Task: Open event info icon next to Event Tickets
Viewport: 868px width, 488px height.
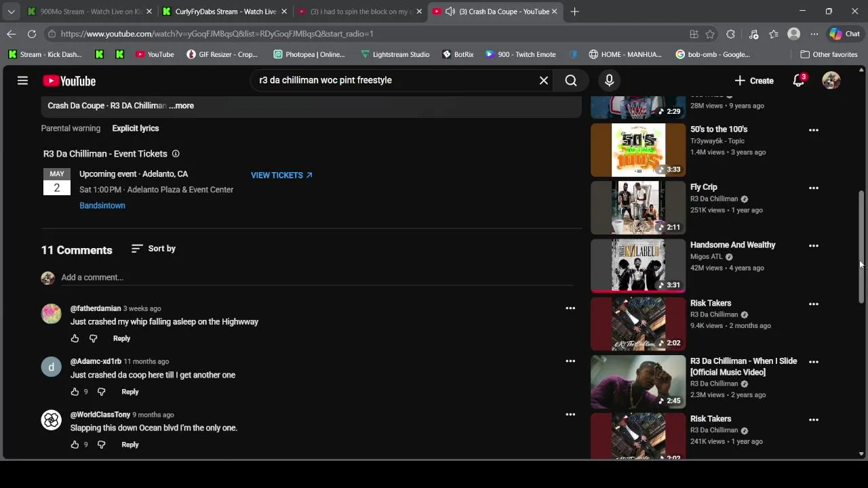Action: [176, 154]
